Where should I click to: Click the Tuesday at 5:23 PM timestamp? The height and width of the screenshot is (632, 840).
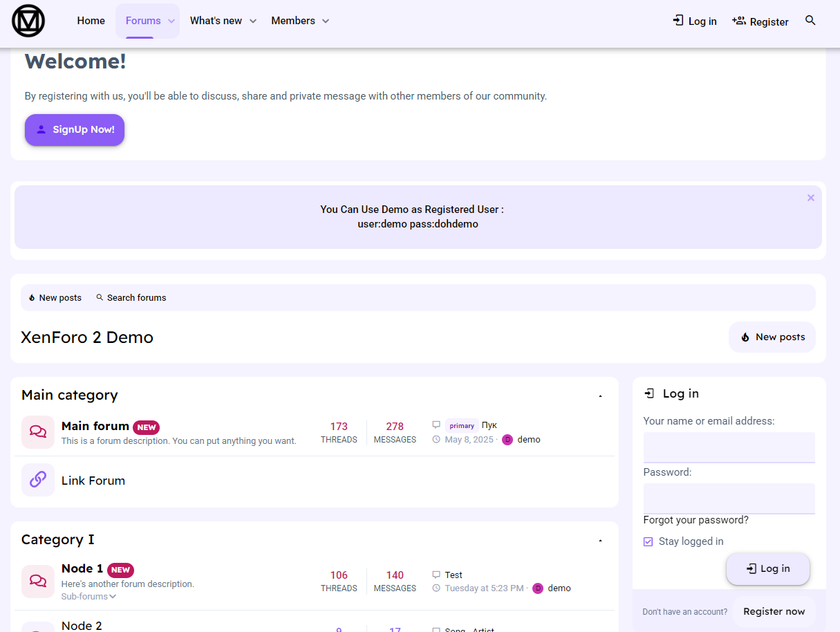tap(484, 588)
